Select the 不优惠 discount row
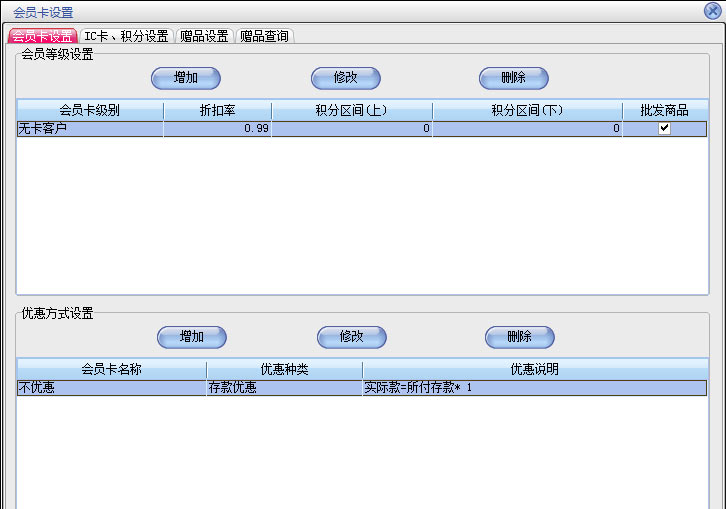The image size is (726, 509). coord(110,388)
